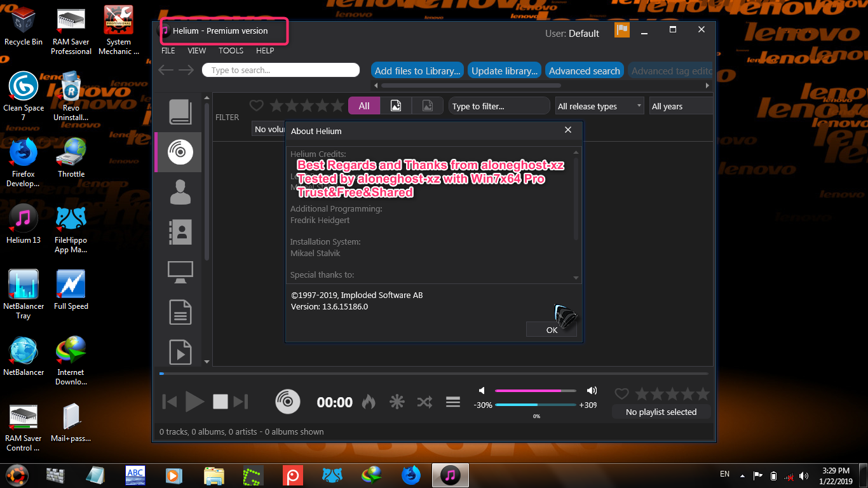This screenshot has width=868, height=488.
Task: Click the loud speaker volume icon
Action: click(592, 390)
